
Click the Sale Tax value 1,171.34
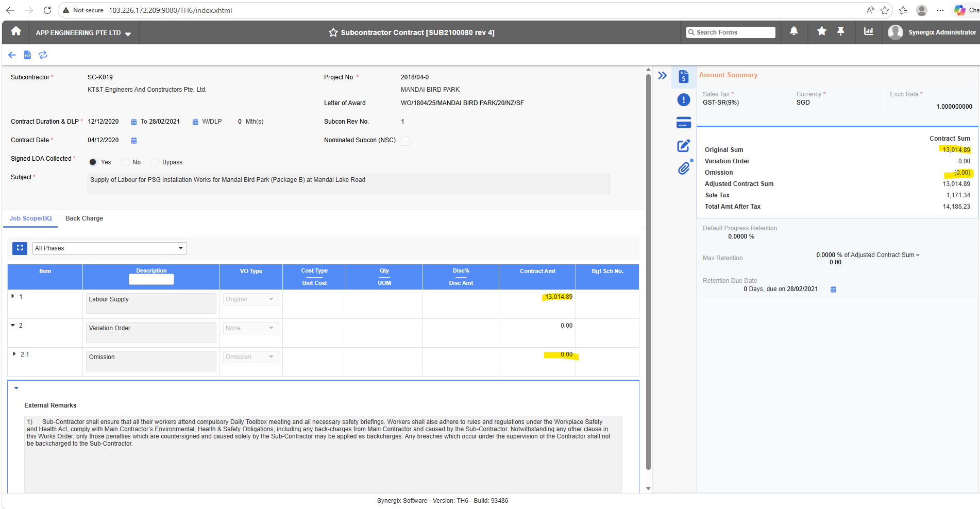click(x=958, y=195)
